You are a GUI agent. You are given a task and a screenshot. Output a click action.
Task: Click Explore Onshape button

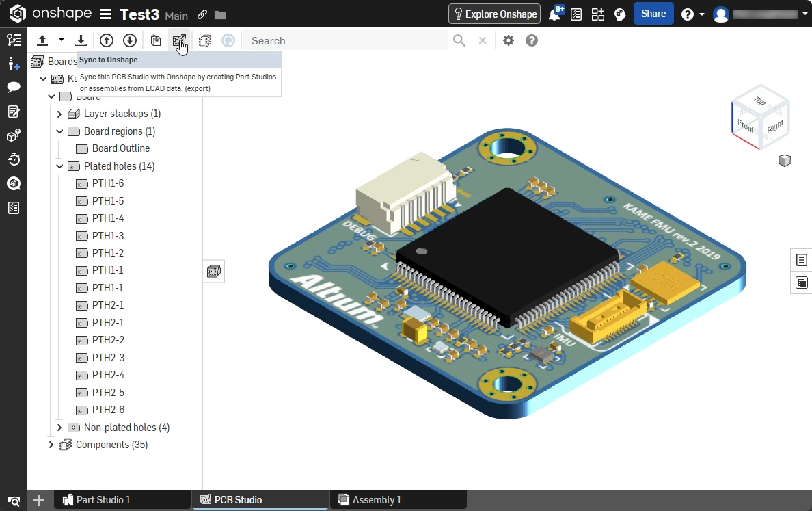point(495,14)
